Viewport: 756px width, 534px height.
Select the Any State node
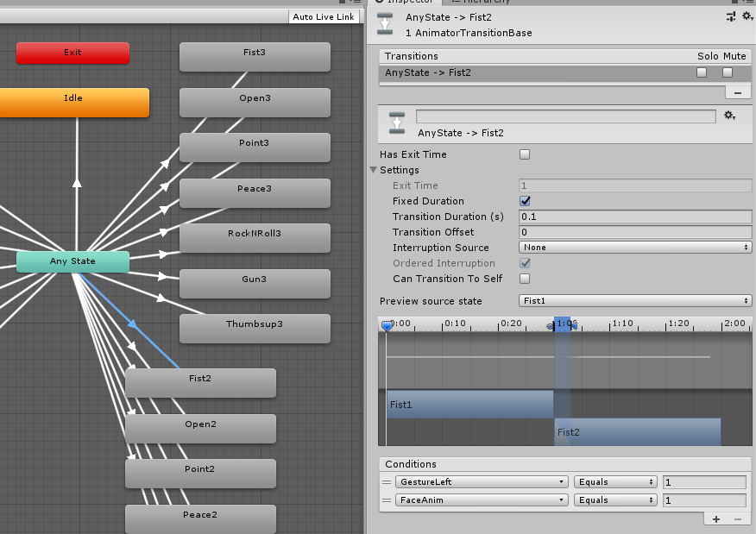click(x=73, y=261)
